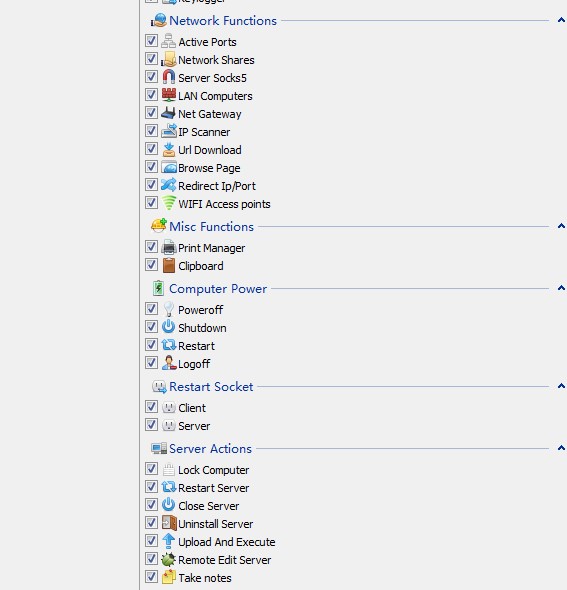Click the LAN Computers firewall icon
The width and height of the screenshot is (567, 590).
168,95
